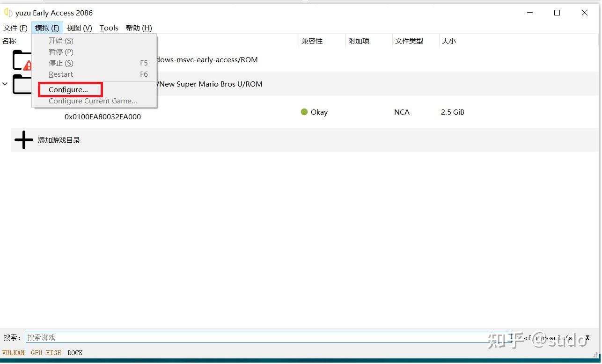Clear the search box using the X icon
Image resolution: width=602 pixels, height=364 pixels.
point(587,337)
